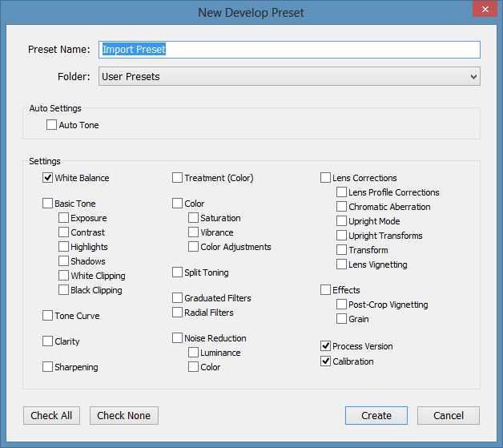Image resolution: width=503 pixels, height=448 pixels.
Task: Tick the Tone Curve checkbox
Action: (48, 316)
